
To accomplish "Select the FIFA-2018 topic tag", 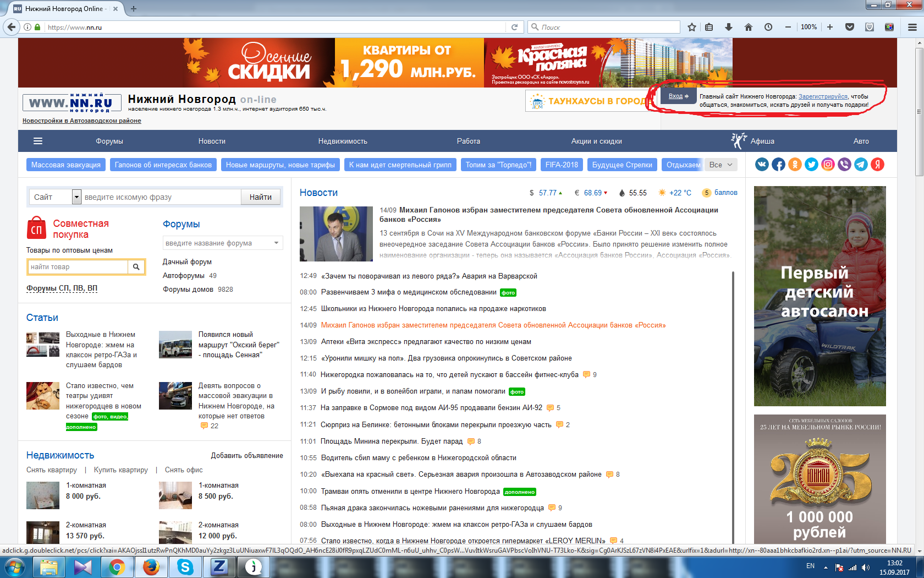I will 562,165.
